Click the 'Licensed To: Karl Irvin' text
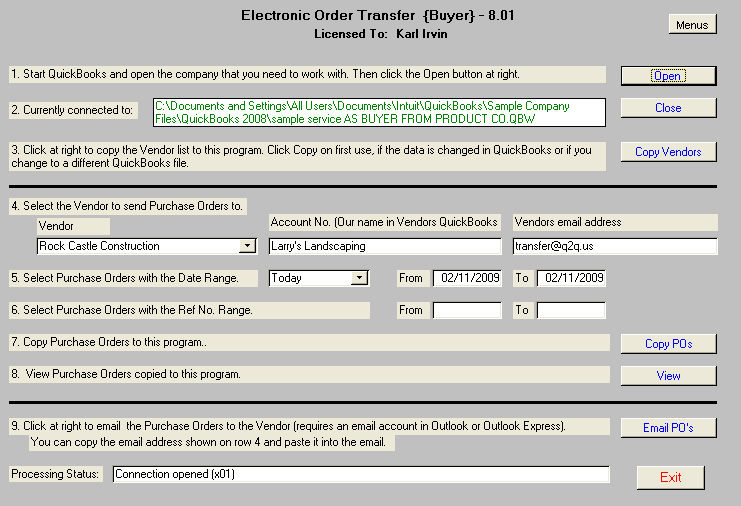 pos(380,34)
